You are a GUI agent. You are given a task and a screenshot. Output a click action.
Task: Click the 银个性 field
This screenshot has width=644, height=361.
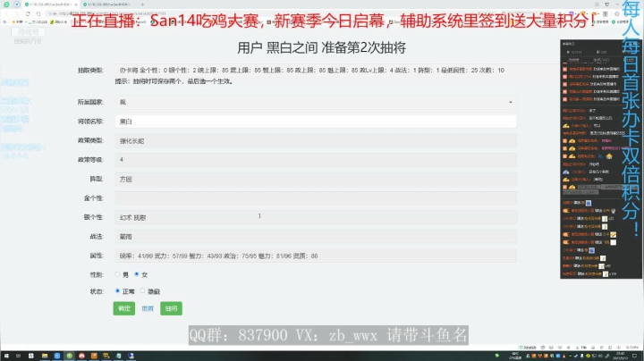[316, 217]
